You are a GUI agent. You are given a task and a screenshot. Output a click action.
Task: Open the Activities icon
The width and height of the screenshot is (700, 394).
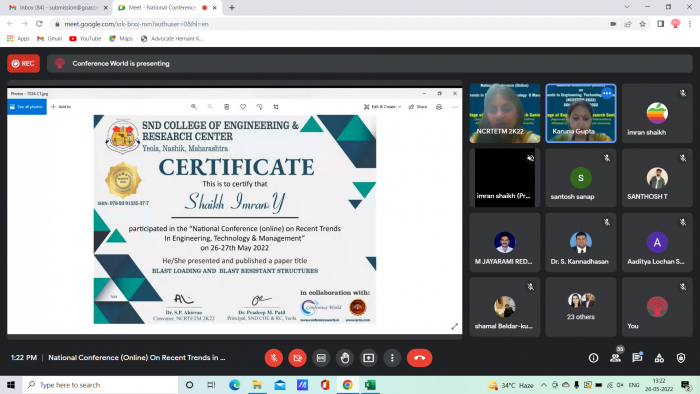pyautogui.click(x=659, y=358)
